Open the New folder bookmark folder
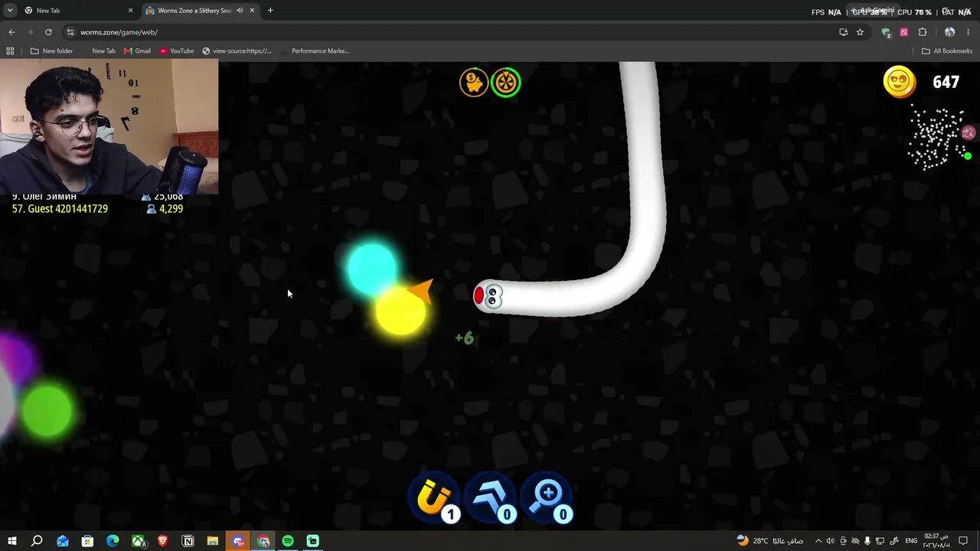Image resolution: width=980 pixels, height=551 pixels. point(52,51)
